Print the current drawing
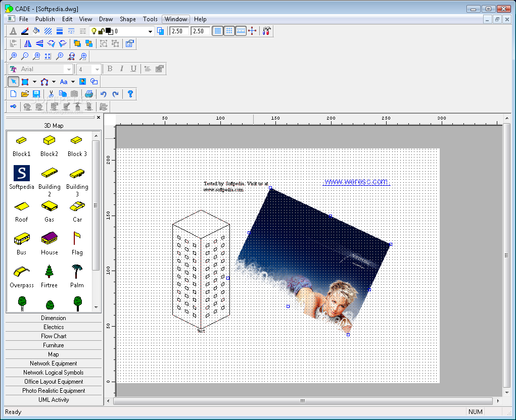This screenshot has height=420, width=516. point(89,94)
